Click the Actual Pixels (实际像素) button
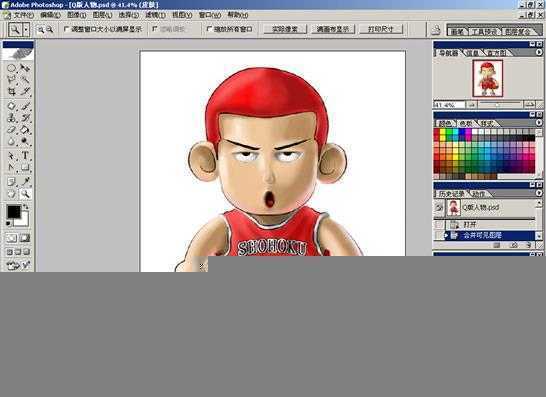The width and height of the screenshot is (546, 397). (x=284, y=29)
